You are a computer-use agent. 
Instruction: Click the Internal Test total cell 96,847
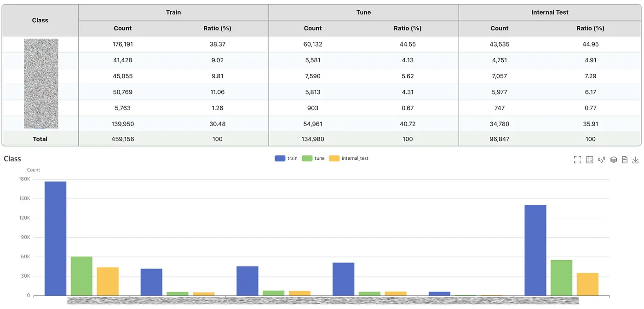click(x=500, y=139)
